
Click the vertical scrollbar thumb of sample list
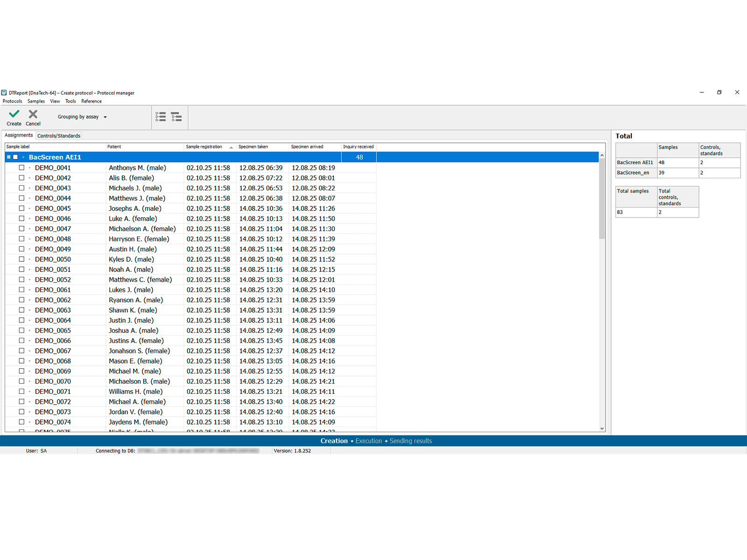coord(602,198)
